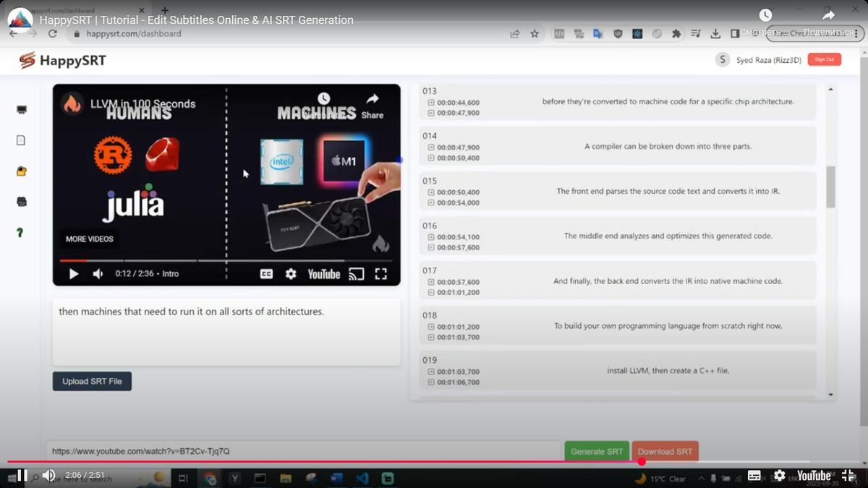Mute the outer YouTube player volume

[x=48, y=475]
